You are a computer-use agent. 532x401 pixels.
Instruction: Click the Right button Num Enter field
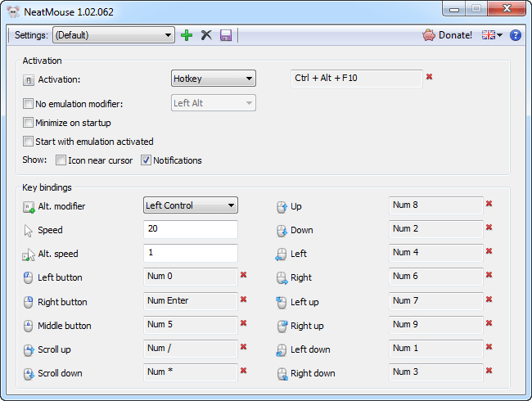pyautogui.click(x=191, y=301)
